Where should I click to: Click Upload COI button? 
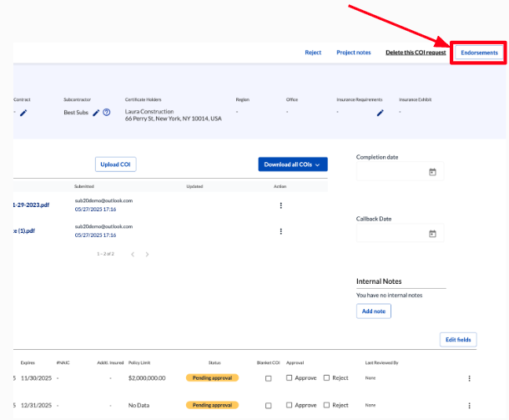[115, 164]
